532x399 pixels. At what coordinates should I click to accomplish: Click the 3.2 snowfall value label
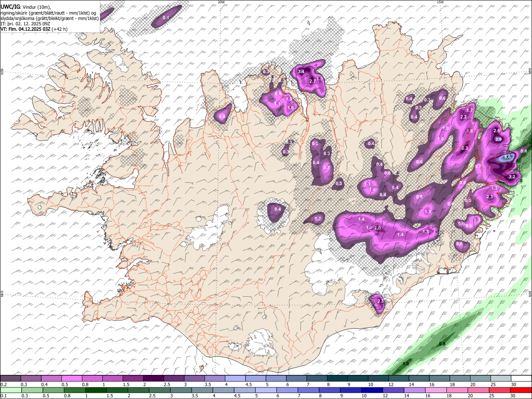tap(512, 177)
